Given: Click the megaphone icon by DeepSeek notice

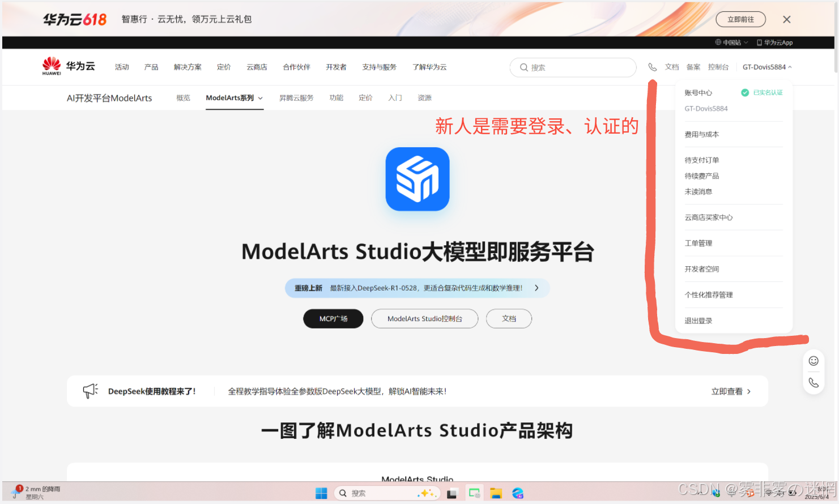Looking at the screenshot, I should [x=91, y=391].
